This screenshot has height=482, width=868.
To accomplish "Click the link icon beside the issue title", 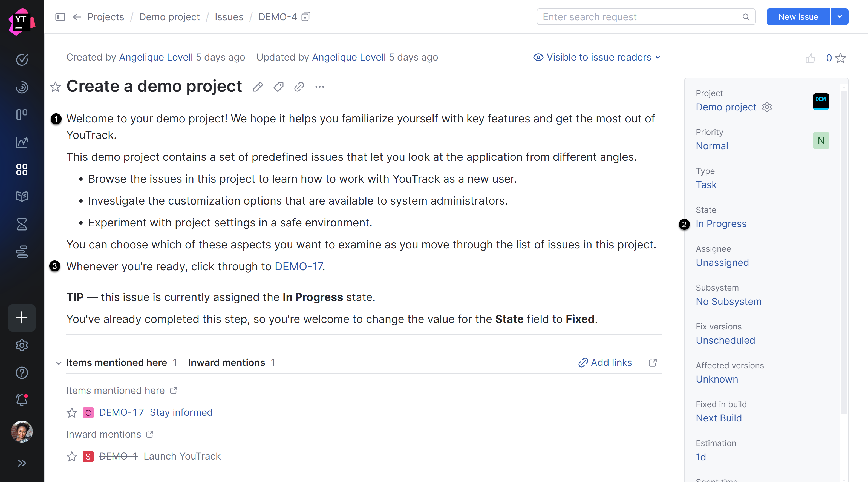I will [x=299, y=87].
